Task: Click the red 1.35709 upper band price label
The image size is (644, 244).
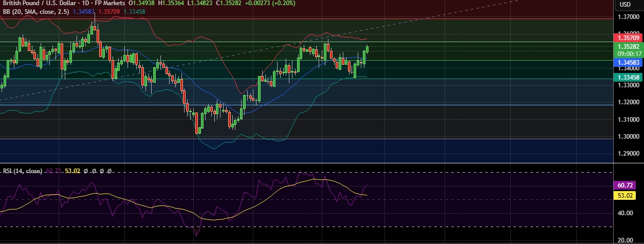Action: 629,38
